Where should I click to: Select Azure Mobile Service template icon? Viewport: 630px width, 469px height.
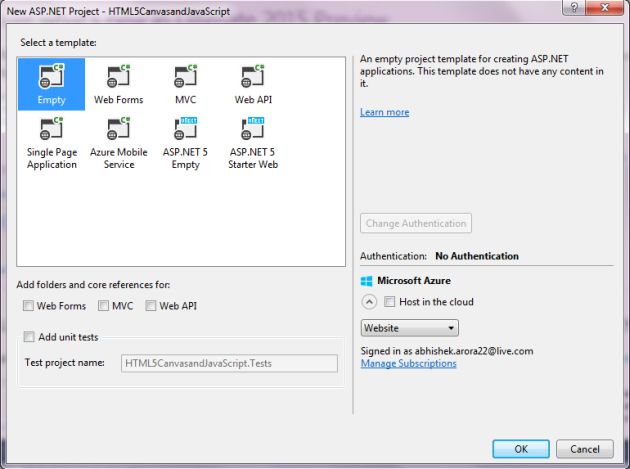119,128
